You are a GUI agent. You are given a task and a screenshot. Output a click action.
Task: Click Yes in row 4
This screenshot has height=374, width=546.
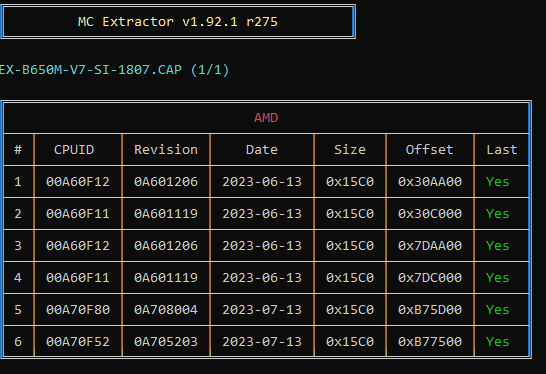(x=498, y=278)
